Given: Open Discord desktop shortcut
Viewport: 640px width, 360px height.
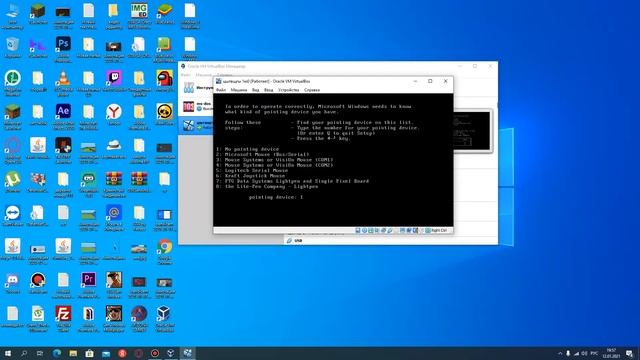Looking at the screenshot, I should [x=13, y=283].
